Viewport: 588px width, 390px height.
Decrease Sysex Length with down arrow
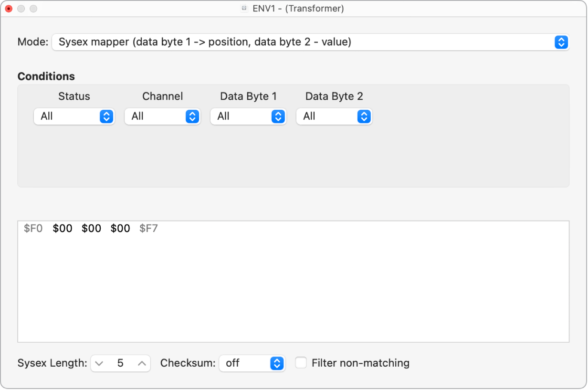pyautogui.click(x=99, y=363)
